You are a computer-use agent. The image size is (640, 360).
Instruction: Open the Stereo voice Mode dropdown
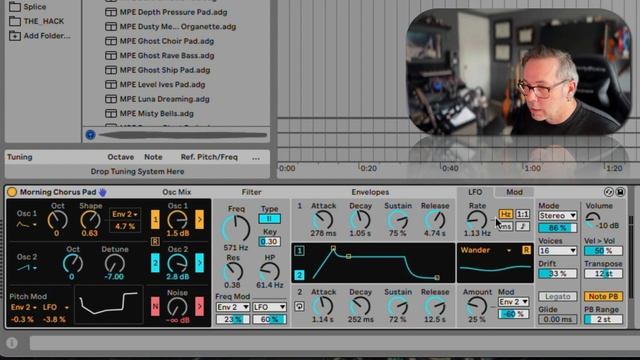click(557, 216)
